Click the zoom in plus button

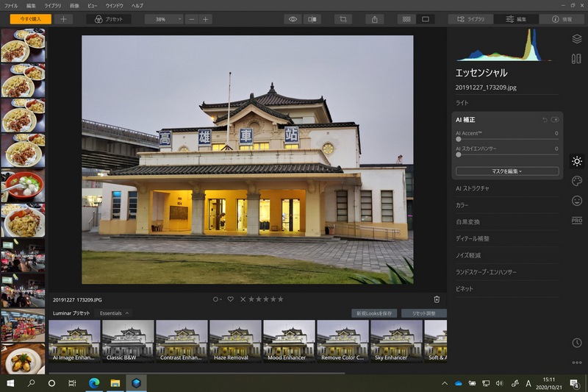(206, 19)
